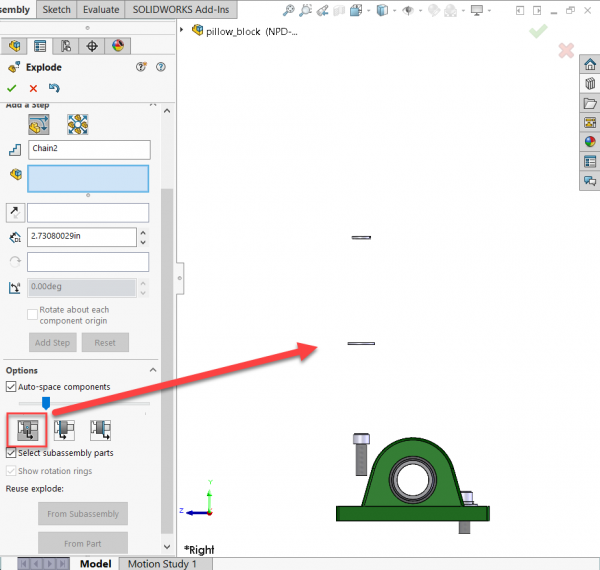600x570 pixels.
Task: Click the Reset button
Action: tap(105, 342)
